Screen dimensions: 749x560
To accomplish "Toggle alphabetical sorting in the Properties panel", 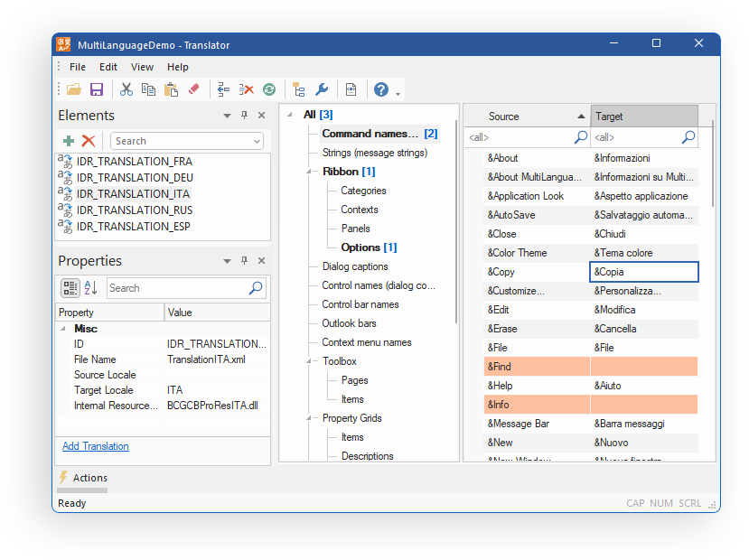I will (90, 287).
